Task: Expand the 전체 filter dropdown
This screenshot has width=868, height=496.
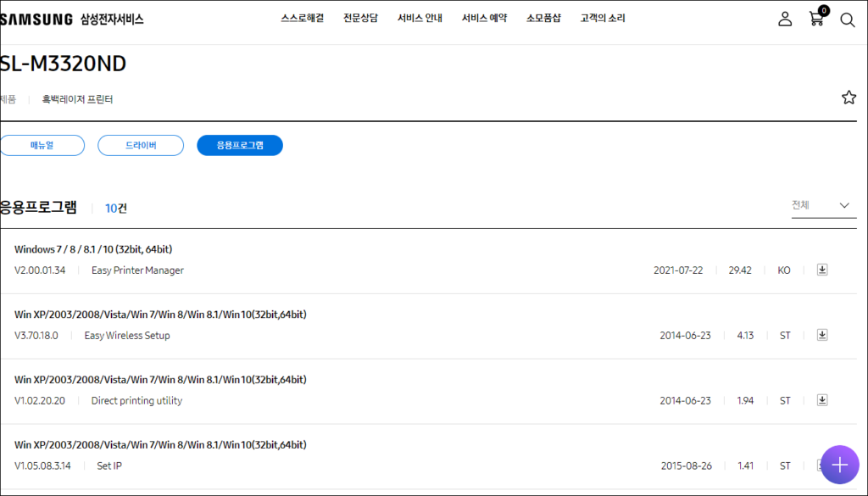Action: pos(823,205)
